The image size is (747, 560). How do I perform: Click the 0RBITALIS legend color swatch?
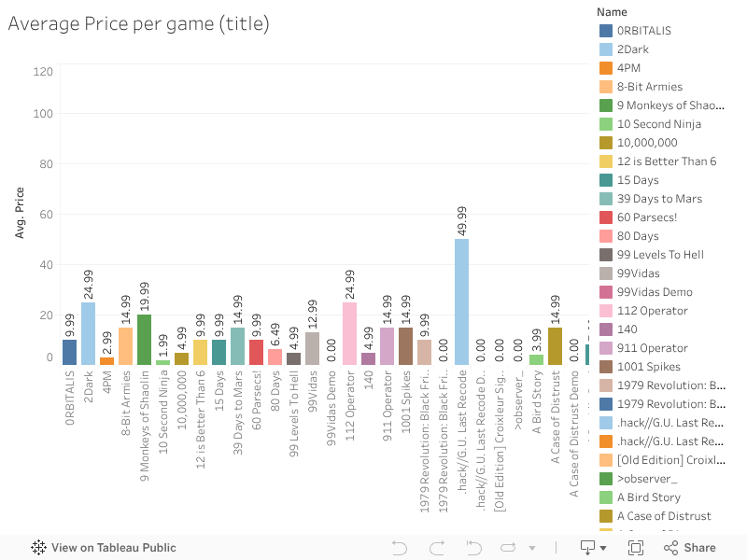(606, 31)
